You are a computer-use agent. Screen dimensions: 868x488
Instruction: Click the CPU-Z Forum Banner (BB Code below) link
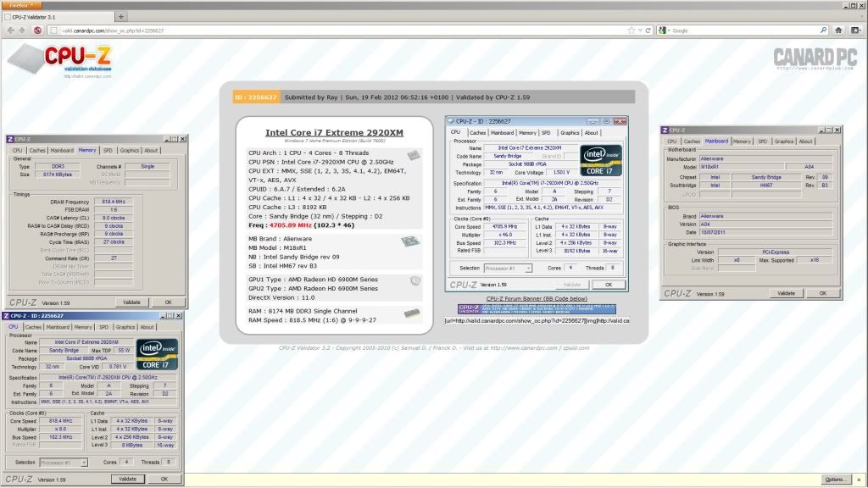click(537, 299)
